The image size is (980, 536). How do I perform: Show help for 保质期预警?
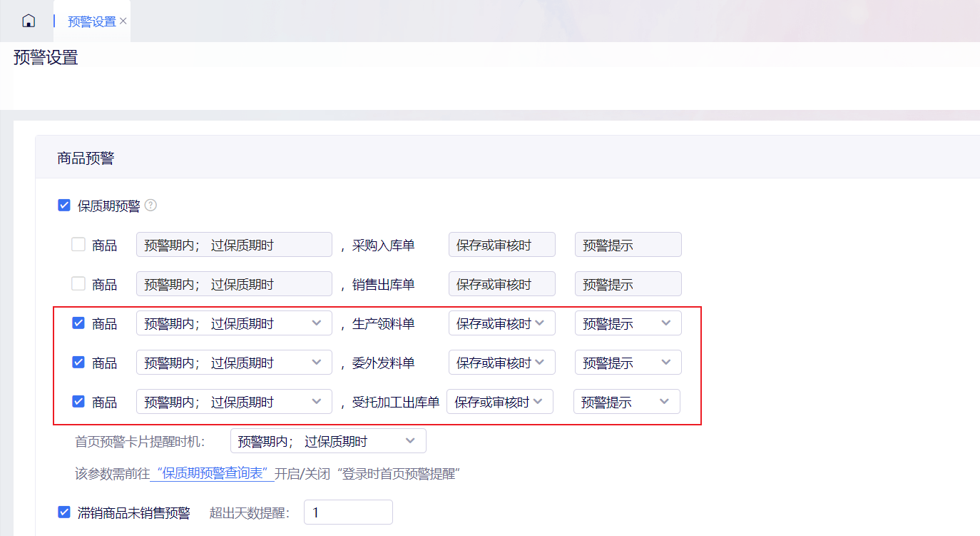click(x=150, y=206)
